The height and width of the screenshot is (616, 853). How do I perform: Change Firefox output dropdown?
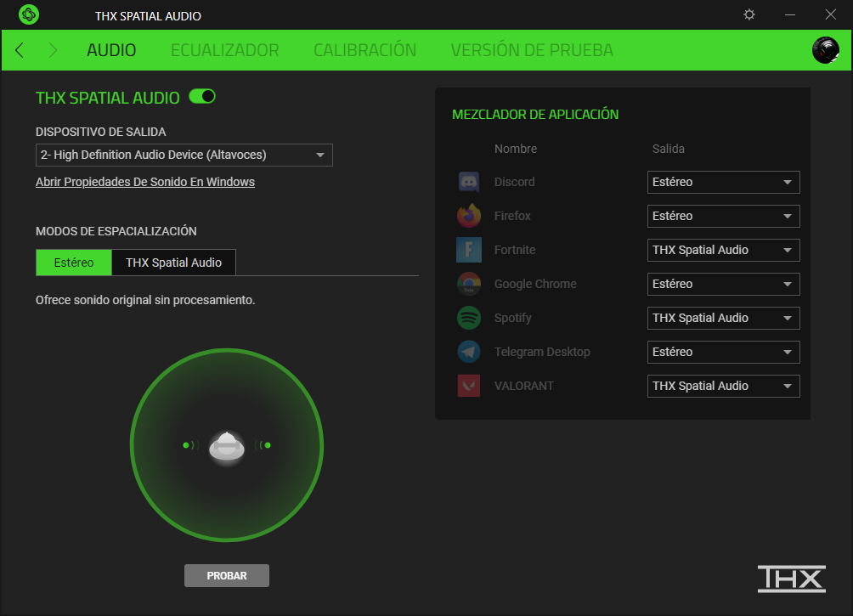pos(724,216)
